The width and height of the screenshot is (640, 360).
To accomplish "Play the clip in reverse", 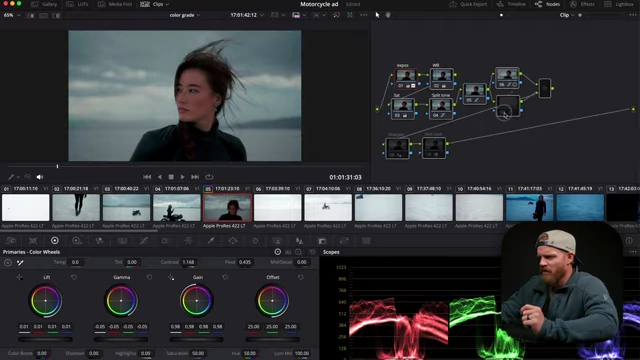I will (160, 177).
